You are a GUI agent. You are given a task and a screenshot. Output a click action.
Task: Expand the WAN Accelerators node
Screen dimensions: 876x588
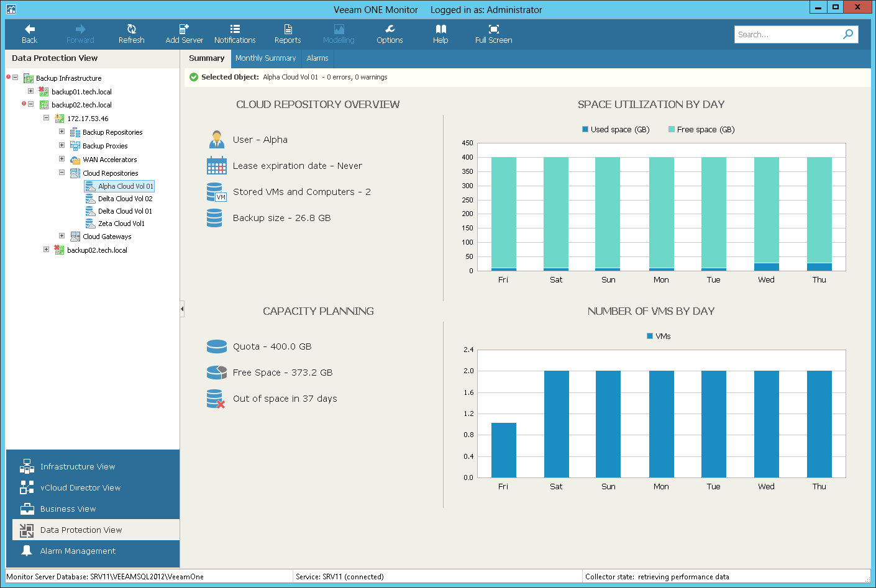point(62,159)
